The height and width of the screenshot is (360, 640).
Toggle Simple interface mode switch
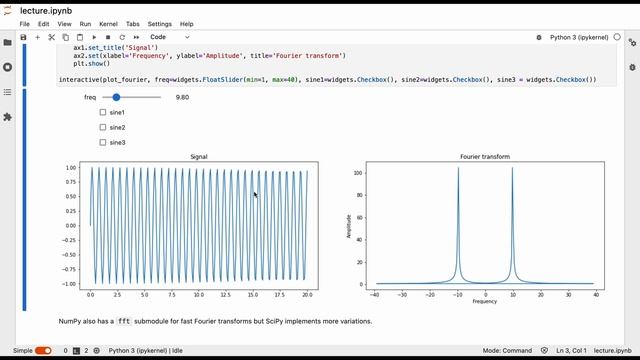[x=43, y=351]
